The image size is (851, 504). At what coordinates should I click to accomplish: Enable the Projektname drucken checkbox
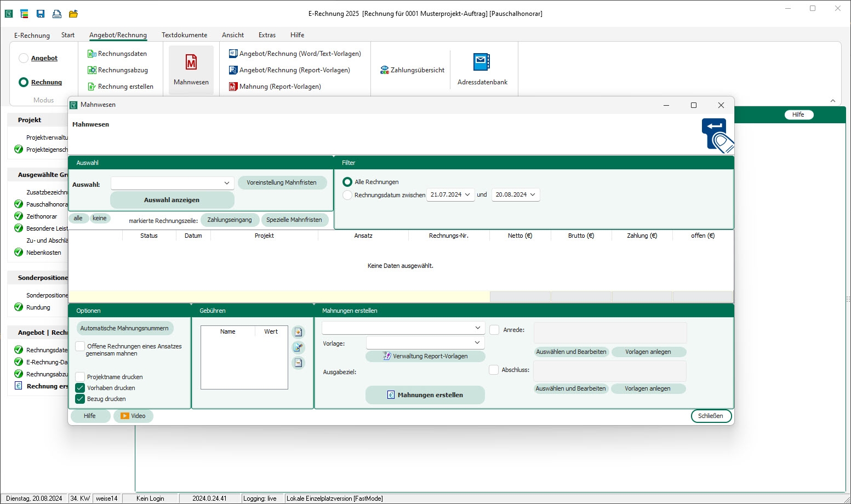point(81,377)
